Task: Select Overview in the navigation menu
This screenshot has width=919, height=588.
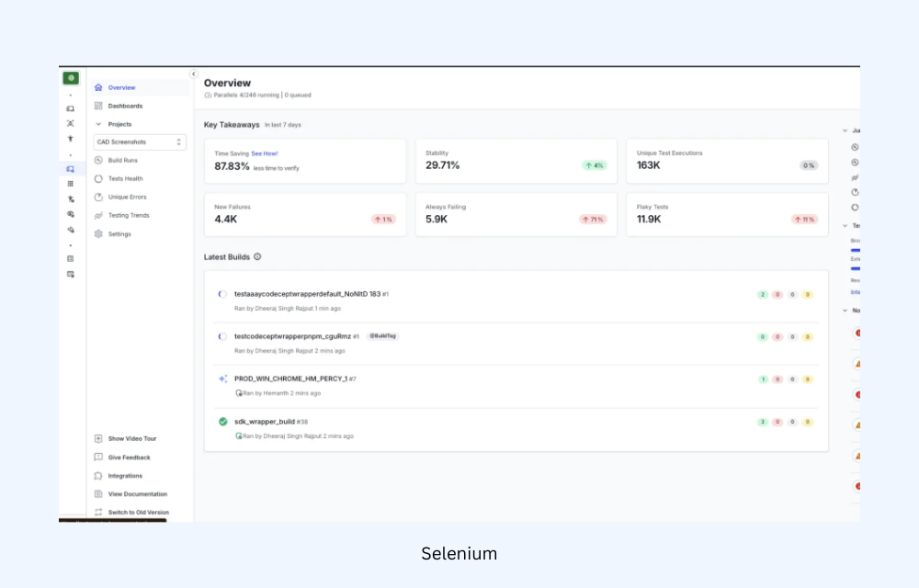Action: click(x=120, y=87)
